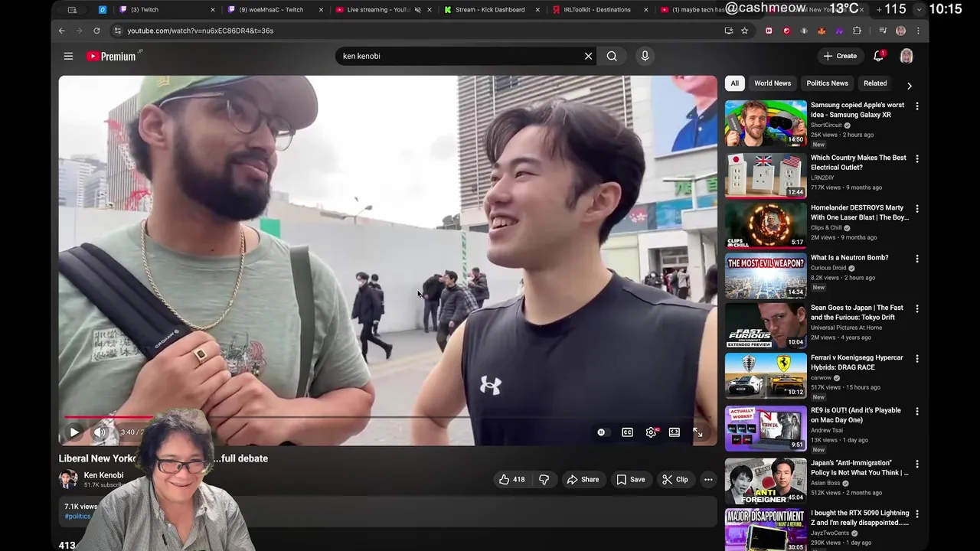Click the #politics hashtag
980x551 pixels.
77,517
